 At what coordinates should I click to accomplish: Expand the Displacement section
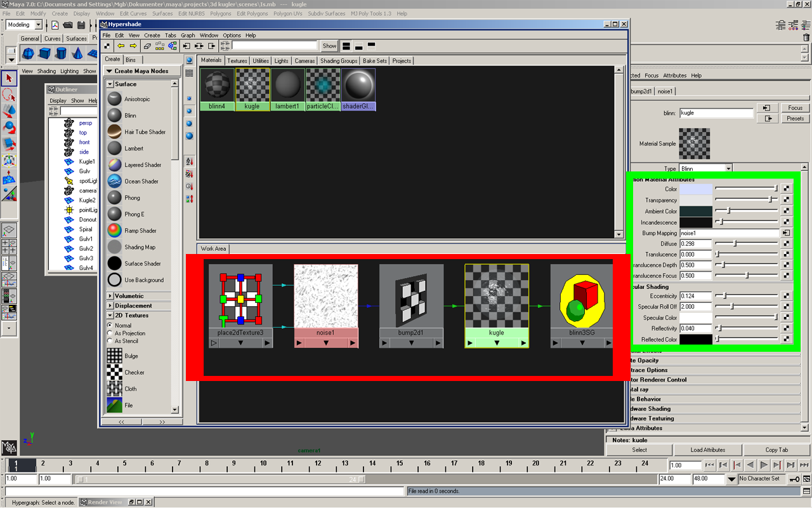(x=110, y=305)
